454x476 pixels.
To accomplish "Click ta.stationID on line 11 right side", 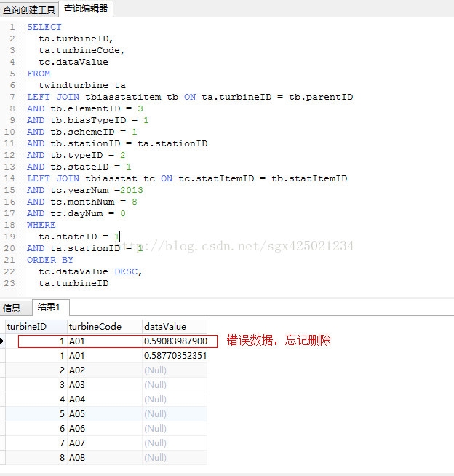I will click(x=172, y=143).
